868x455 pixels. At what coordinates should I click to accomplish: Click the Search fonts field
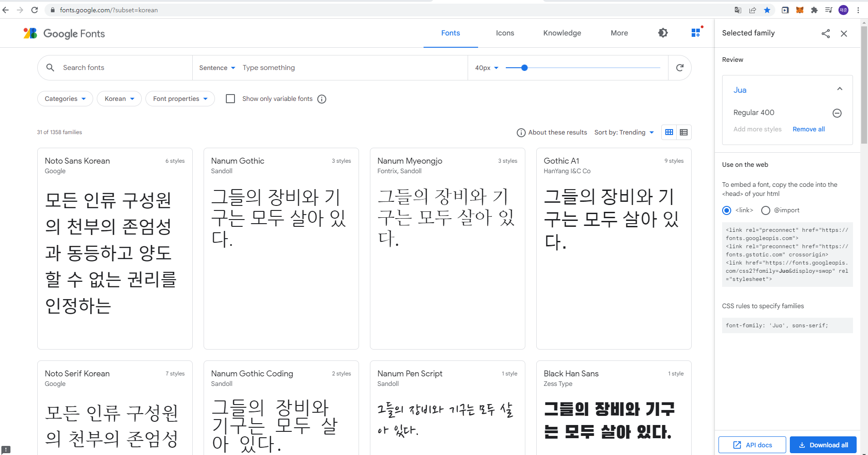click(124, 68)
